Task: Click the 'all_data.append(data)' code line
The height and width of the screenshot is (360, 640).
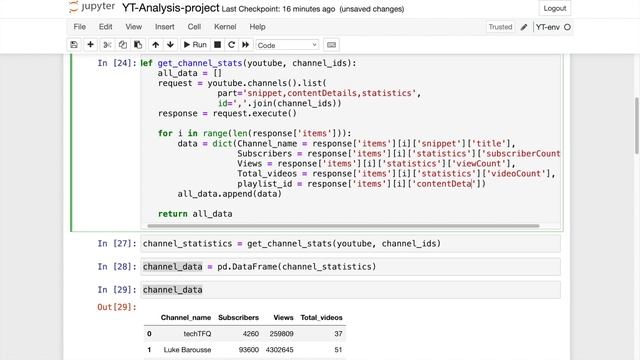Action: [x=229, y=194]
